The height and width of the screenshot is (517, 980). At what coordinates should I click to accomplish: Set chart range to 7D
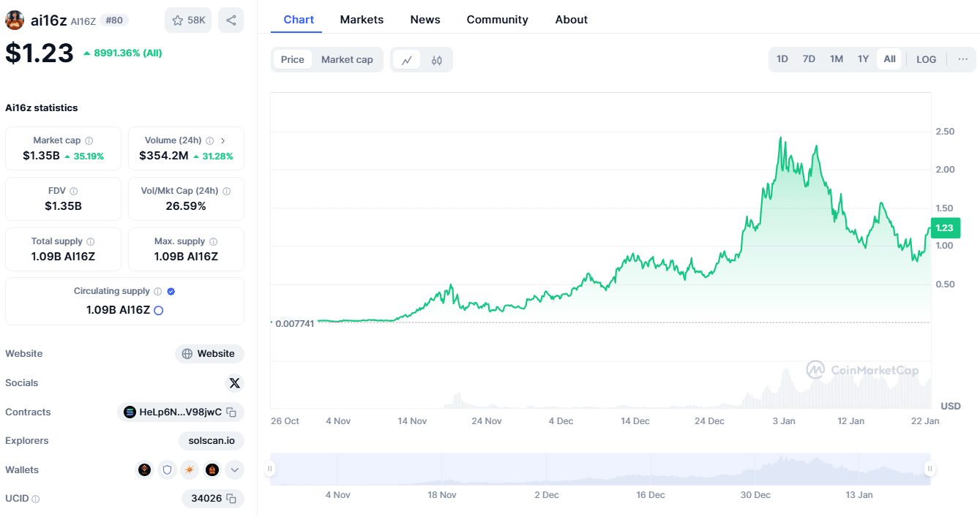809,59
